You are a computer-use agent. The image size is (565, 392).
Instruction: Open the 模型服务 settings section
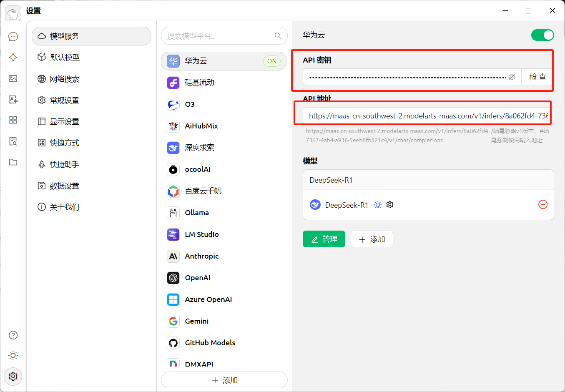coord(91,36)
